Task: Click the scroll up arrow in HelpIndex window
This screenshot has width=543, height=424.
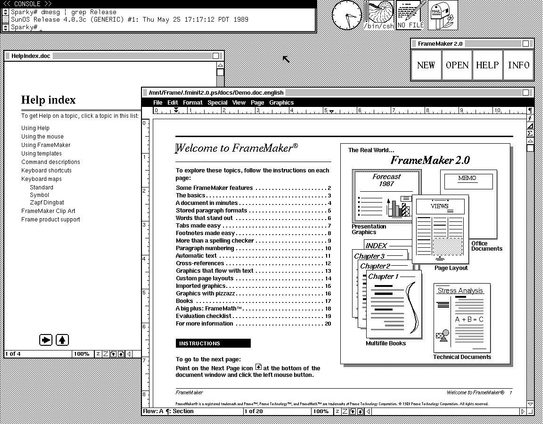Action: click(x=220, y=65)
